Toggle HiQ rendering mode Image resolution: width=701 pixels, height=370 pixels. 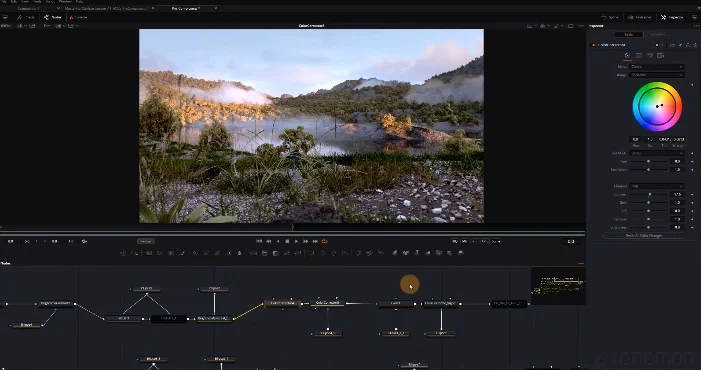pyautogui.click(x=455, y=241)
